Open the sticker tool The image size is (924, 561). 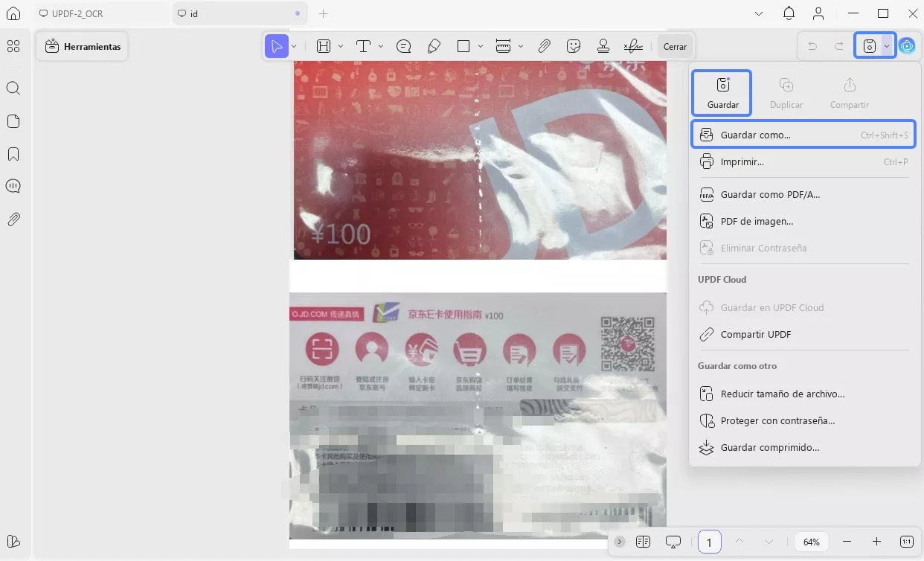574,46
